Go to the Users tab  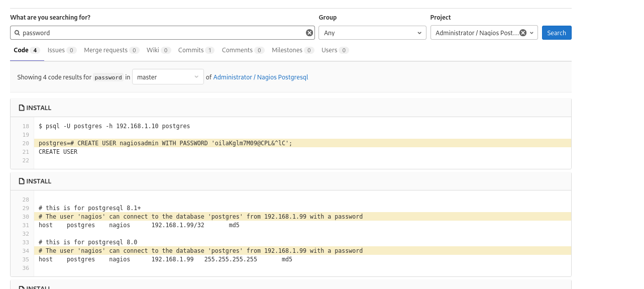point(335,50)
